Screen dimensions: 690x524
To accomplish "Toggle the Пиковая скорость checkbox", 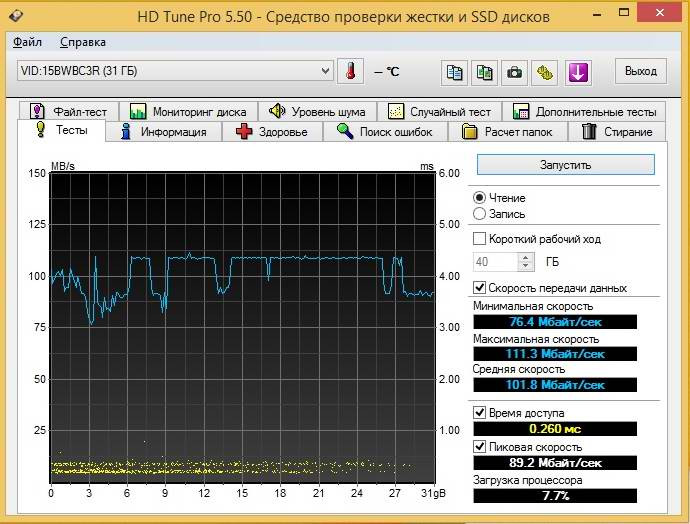I will point(479,447).
